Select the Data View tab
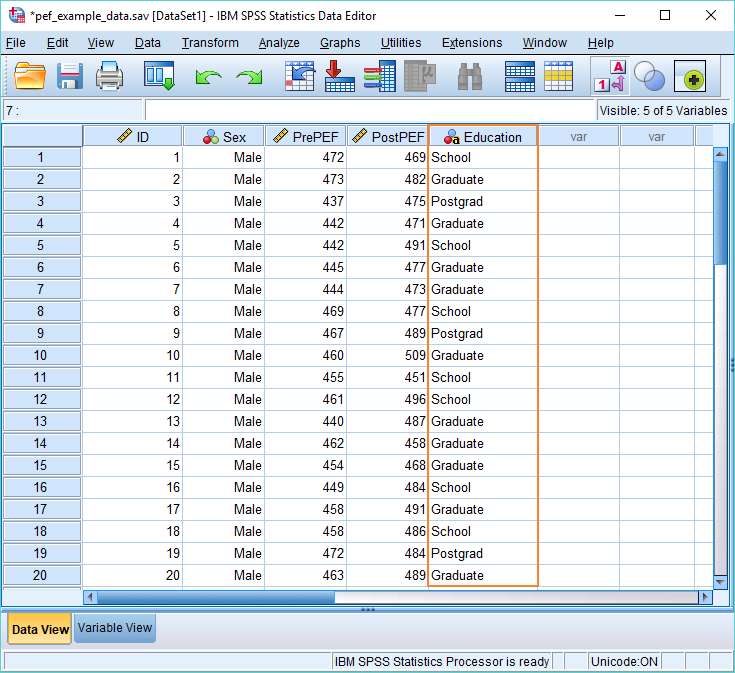 [x=40, y=628]
